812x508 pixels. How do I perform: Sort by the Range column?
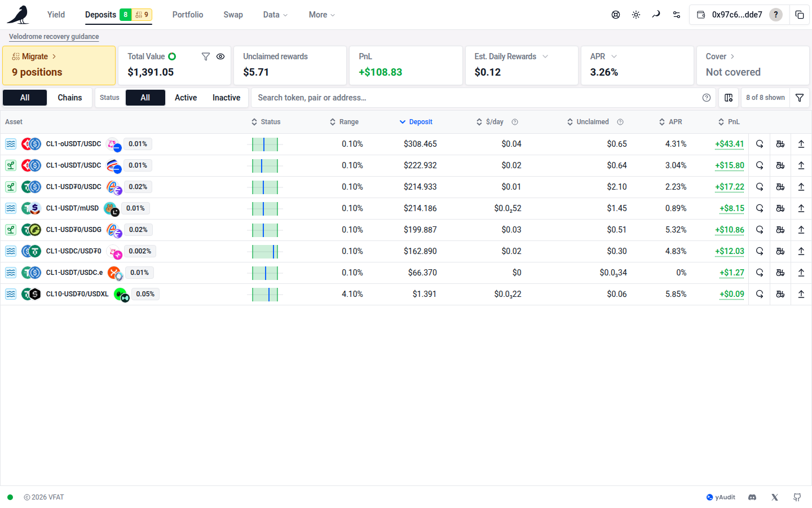[x=344, y=122]
